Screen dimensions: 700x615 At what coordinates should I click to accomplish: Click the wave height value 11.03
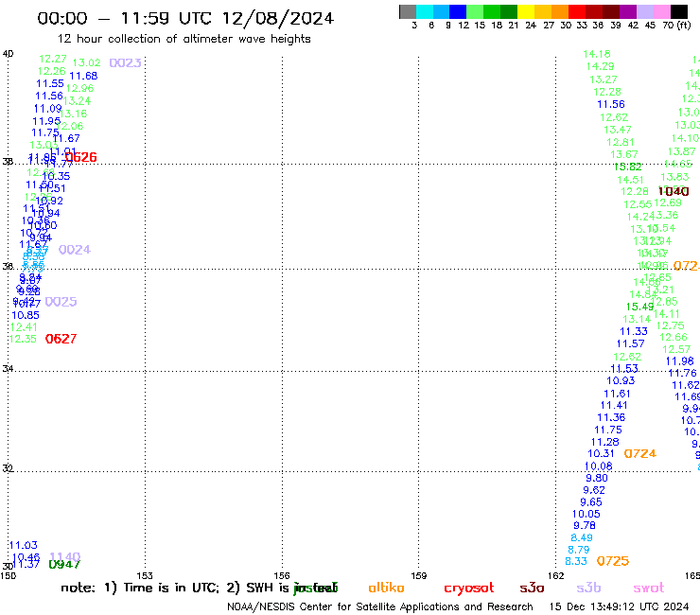click(x=24, y=545)
